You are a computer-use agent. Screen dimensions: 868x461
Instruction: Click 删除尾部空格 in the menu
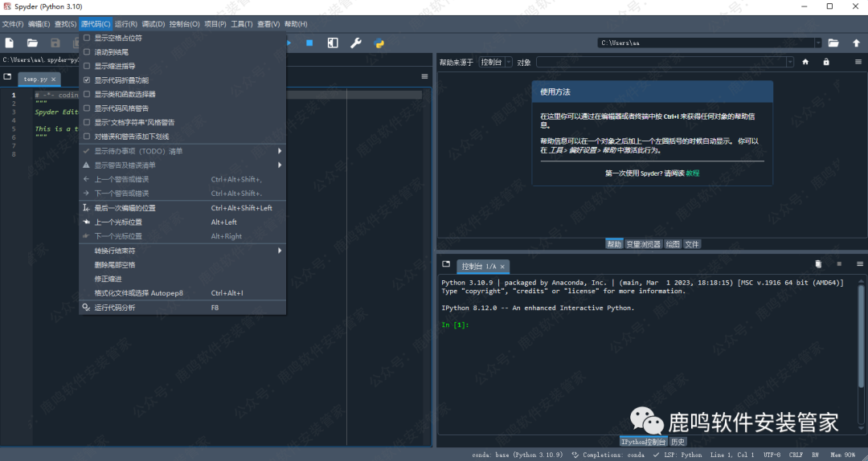pos(115,265)
